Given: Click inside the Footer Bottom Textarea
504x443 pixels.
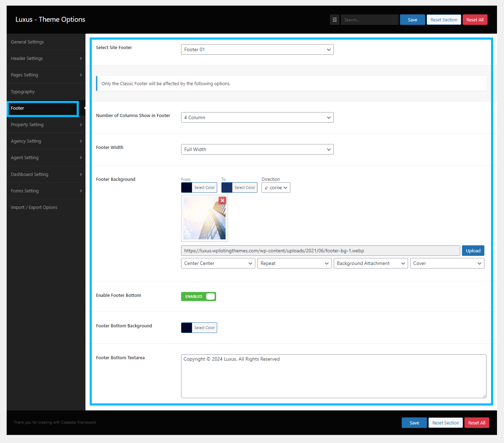Looking at the screenshot, I should click(333, 376).
